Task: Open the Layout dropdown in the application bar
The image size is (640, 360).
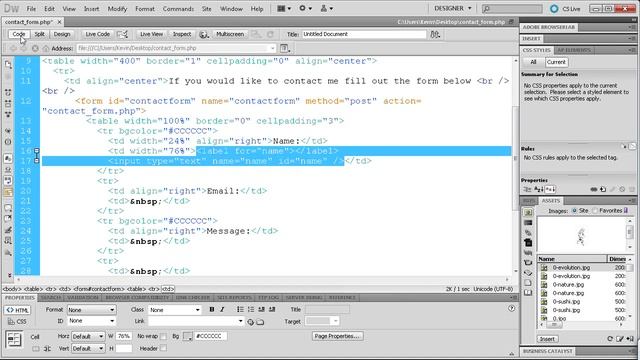Action: (x=284, y=8)
